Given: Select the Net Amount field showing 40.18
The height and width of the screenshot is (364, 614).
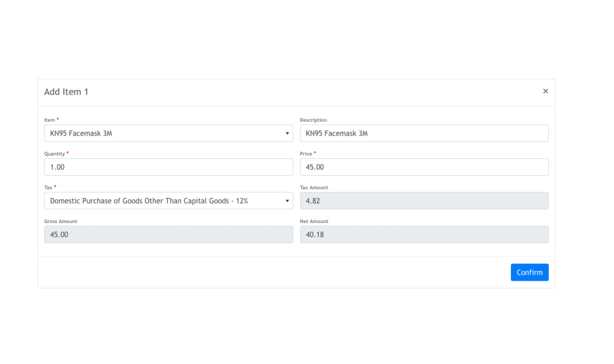Looking at the screenshot, I should 424,234.
